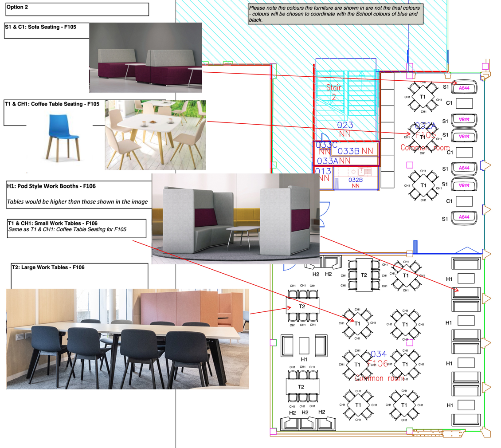Click the T1 & CH1 Coffee Table Seating heading
The height and width of the screenshot is (448, 501).
(x=52, y=104)
